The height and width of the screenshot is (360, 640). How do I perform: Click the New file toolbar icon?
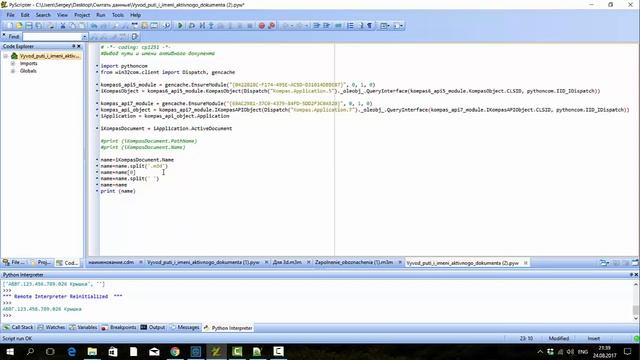click(10, 26)
